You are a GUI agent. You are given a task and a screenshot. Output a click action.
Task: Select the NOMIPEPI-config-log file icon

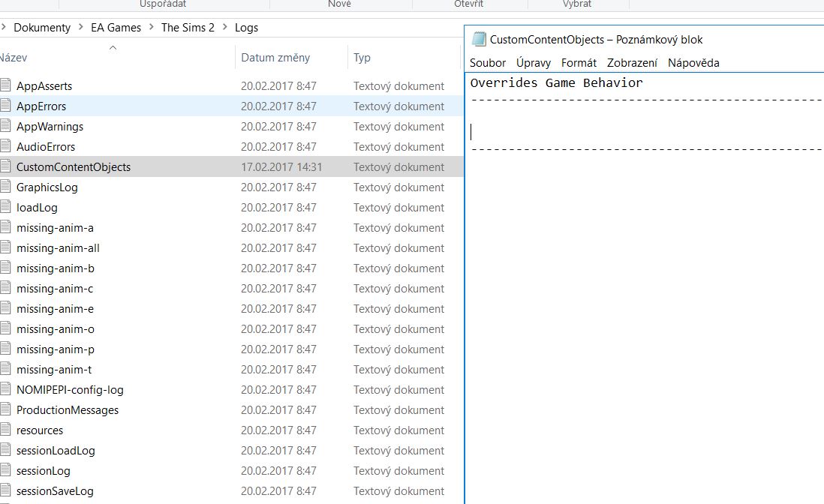point(5,389)
